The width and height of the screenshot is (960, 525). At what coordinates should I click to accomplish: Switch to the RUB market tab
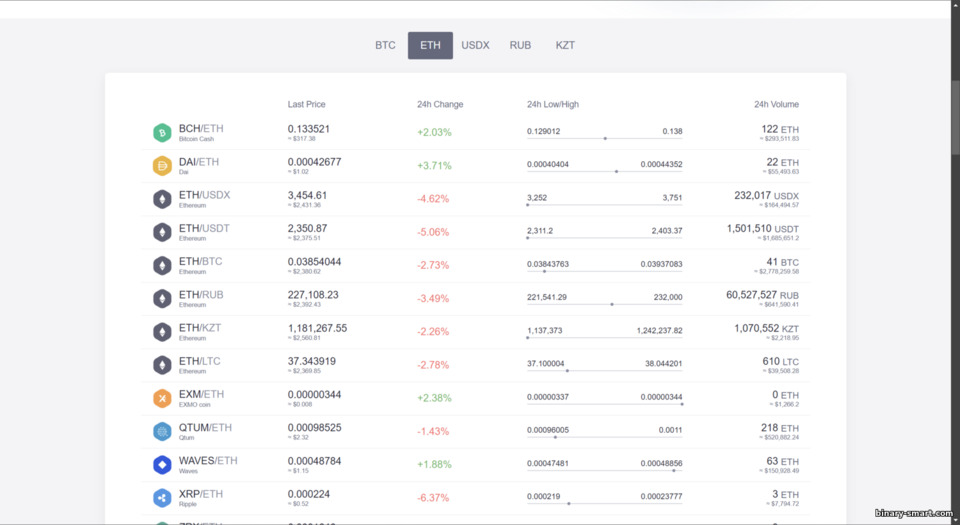pyautogui.click(x=520, y=45)
